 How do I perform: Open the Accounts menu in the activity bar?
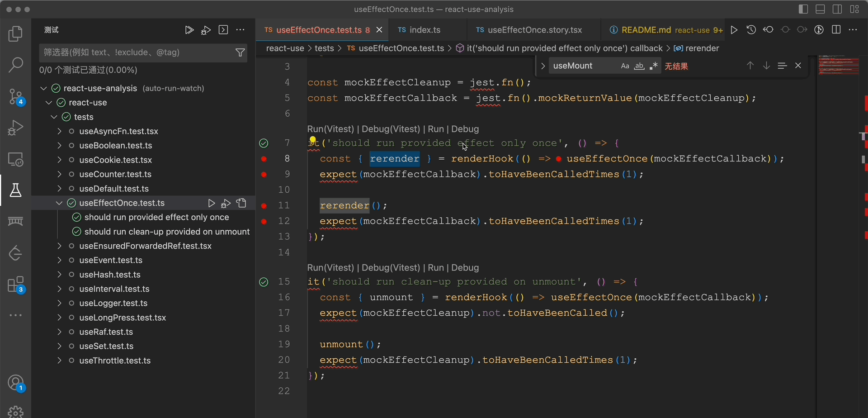point(16,384)
